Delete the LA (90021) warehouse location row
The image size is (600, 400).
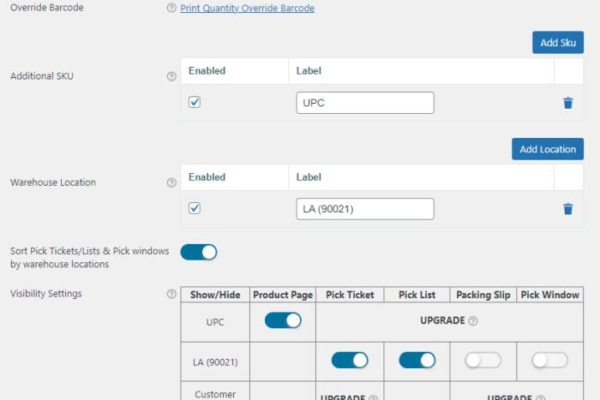568,209
